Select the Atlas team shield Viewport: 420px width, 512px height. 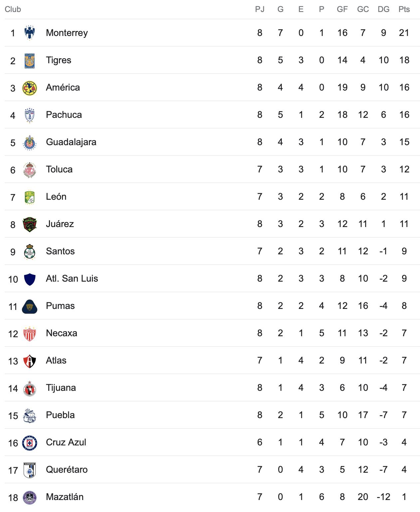tap(29, 361)
